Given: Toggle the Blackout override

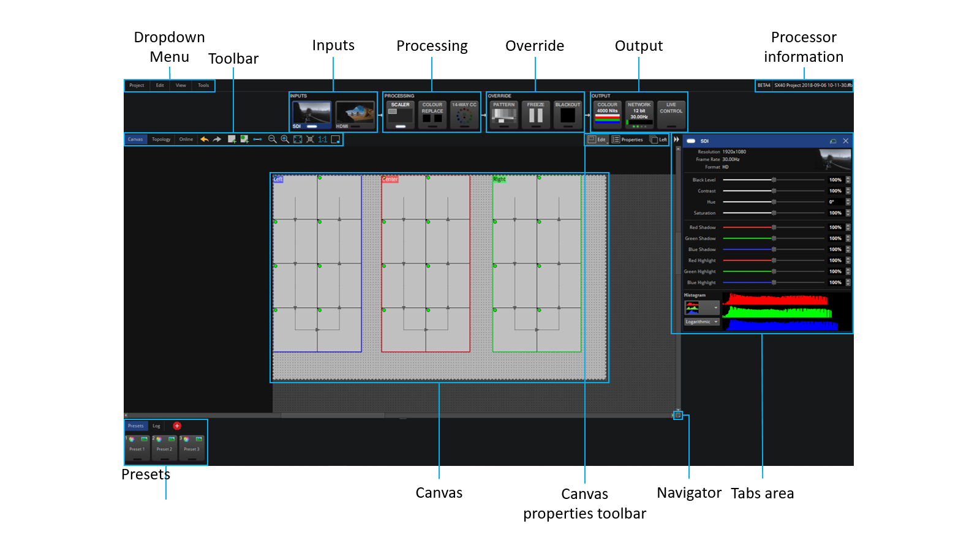Looking at the screenshot, I should [568, 114].
